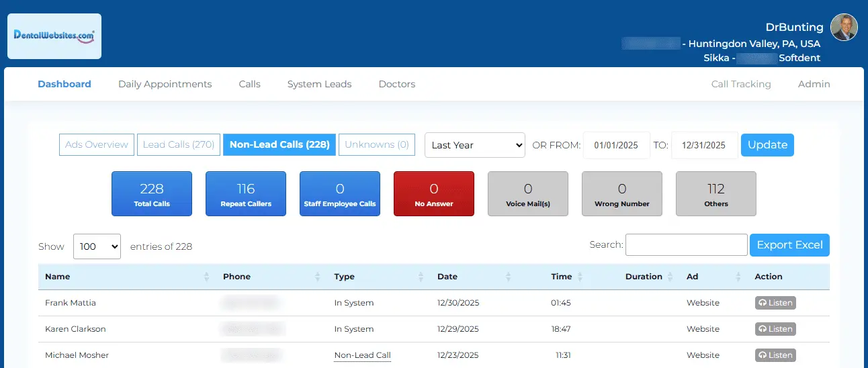Select Non-Lead Calls (228) filter
868x368 pixels.
point(279,144)
